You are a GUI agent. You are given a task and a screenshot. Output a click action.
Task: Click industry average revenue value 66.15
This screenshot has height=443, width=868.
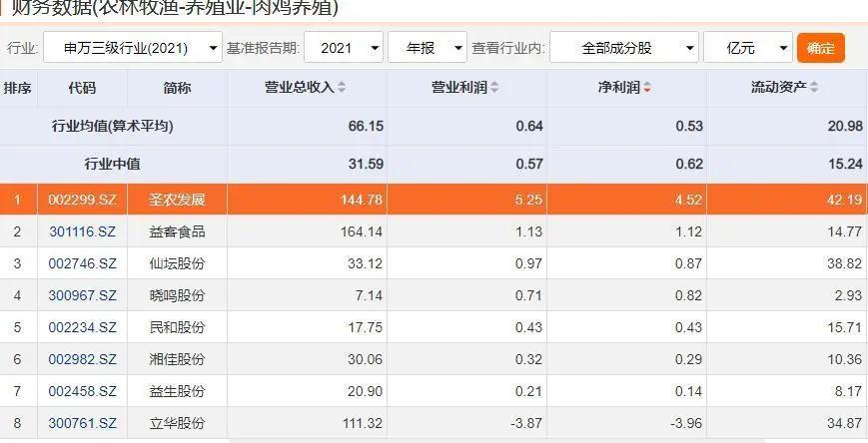pos(366,127)
